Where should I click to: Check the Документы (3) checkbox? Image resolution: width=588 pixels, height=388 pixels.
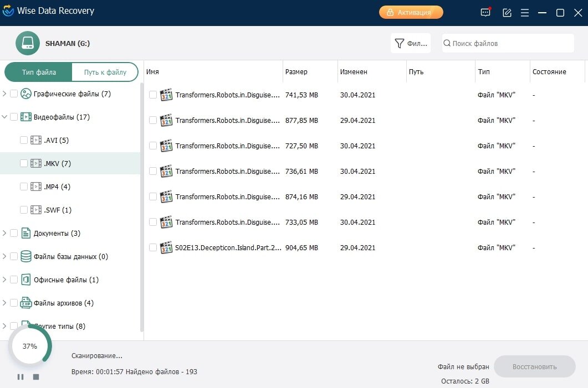click(x=14, y=233)
